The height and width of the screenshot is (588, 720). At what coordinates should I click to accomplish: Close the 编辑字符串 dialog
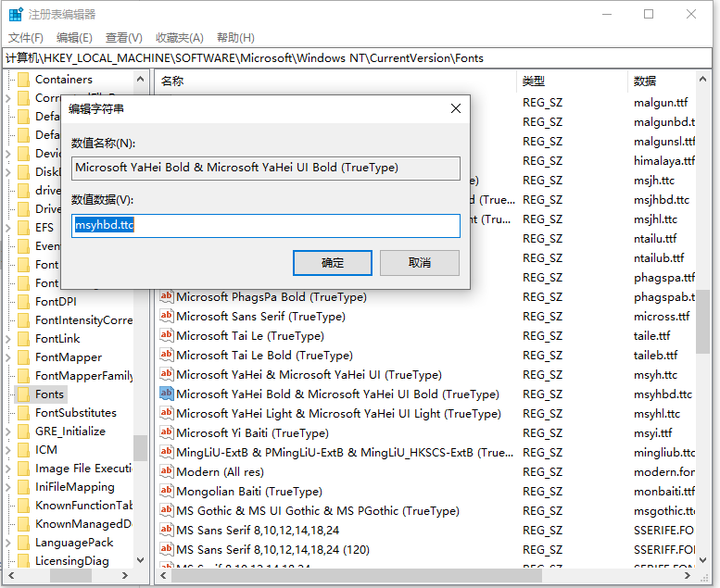(x=456, y=108)
